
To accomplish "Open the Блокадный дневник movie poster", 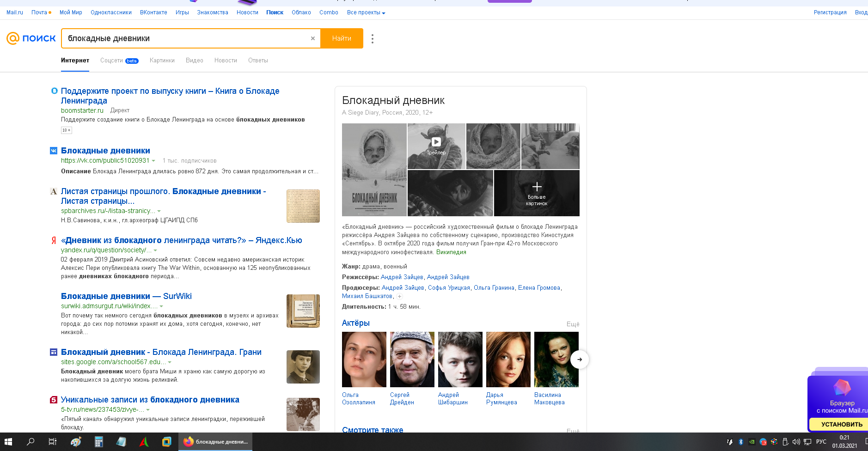I will [x=374, y=170].
